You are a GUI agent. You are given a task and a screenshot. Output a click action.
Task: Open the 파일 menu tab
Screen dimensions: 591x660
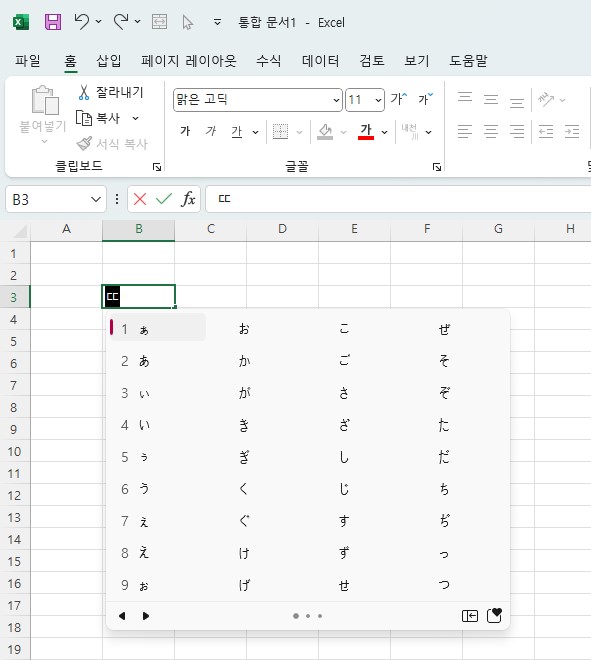click(x=28, y=61)
